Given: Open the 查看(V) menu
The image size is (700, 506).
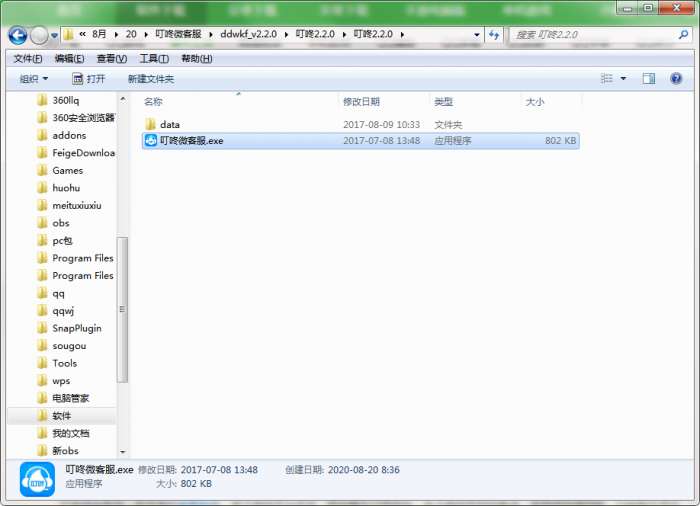Looking at the screenshot, I should 112,59.
